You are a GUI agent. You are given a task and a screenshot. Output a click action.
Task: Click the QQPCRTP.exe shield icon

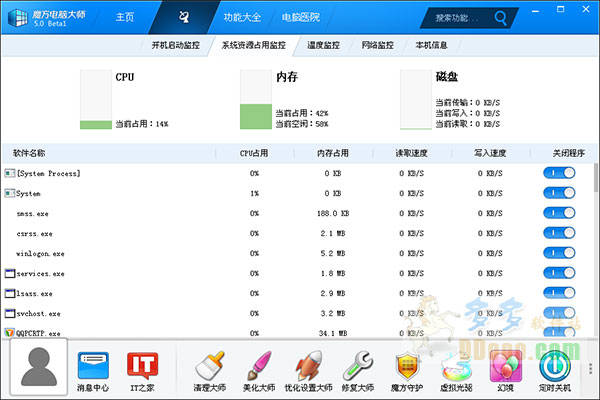[10, 333]
